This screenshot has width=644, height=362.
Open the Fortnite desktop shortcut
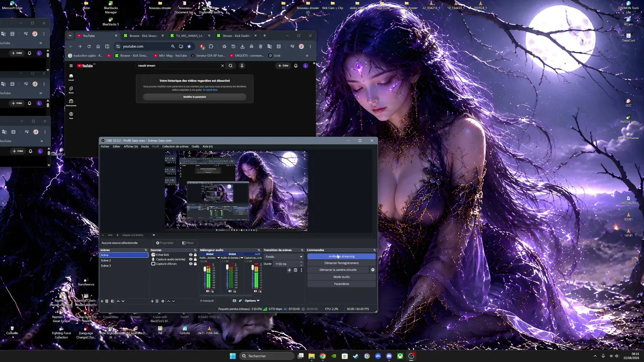[185, 330]
